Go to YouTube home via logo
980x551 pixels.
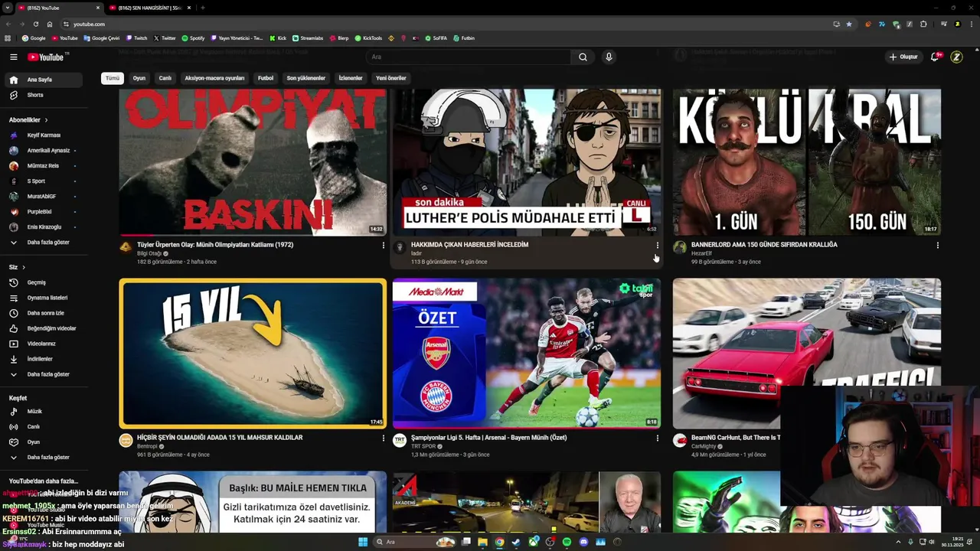pyautogui.click(x=46, y=57)
